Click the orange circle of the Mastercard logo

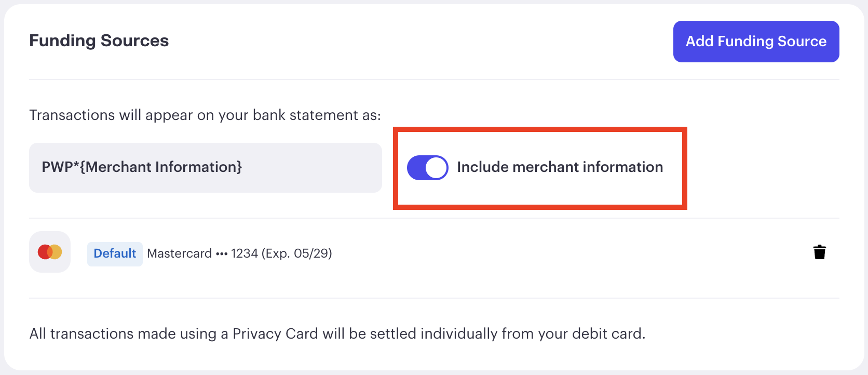tap(56, 252)
